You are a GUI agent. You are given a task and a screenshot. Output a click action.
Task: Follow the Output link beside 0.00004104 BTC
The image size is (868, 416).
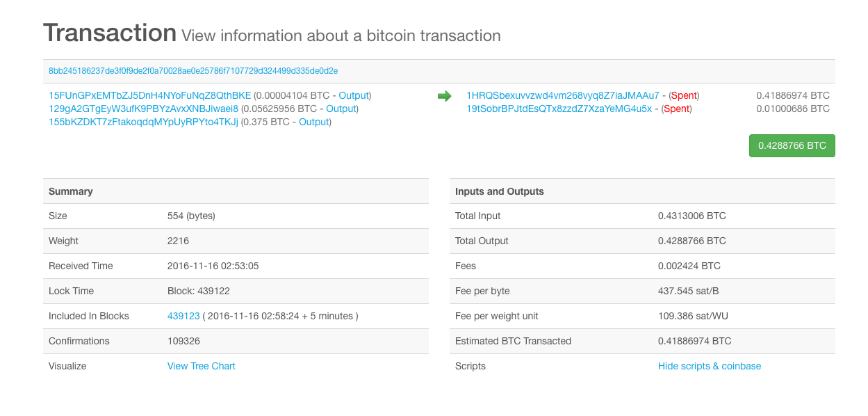click(x=353, y=95)
